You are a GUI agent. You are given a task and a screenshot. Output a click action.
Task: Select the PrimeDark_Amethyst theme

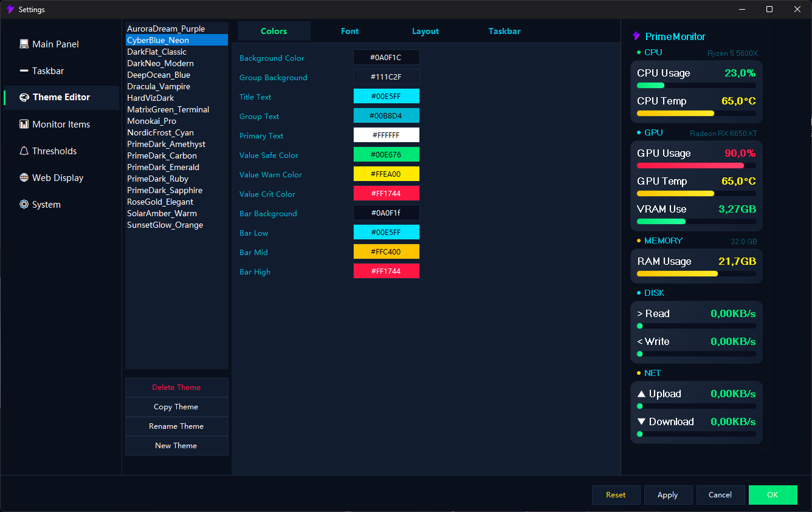(x=176, y=144)
